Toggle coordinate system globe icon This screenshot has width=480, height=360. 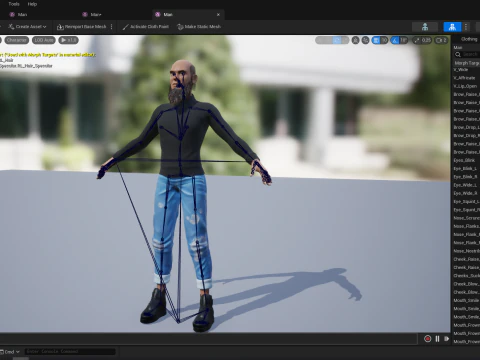click(x=355, y=40)
